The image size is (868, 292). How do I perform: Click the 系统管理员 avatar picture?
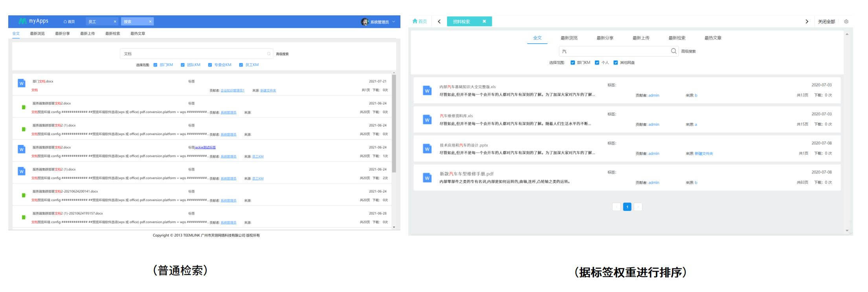tap(365, 22)
